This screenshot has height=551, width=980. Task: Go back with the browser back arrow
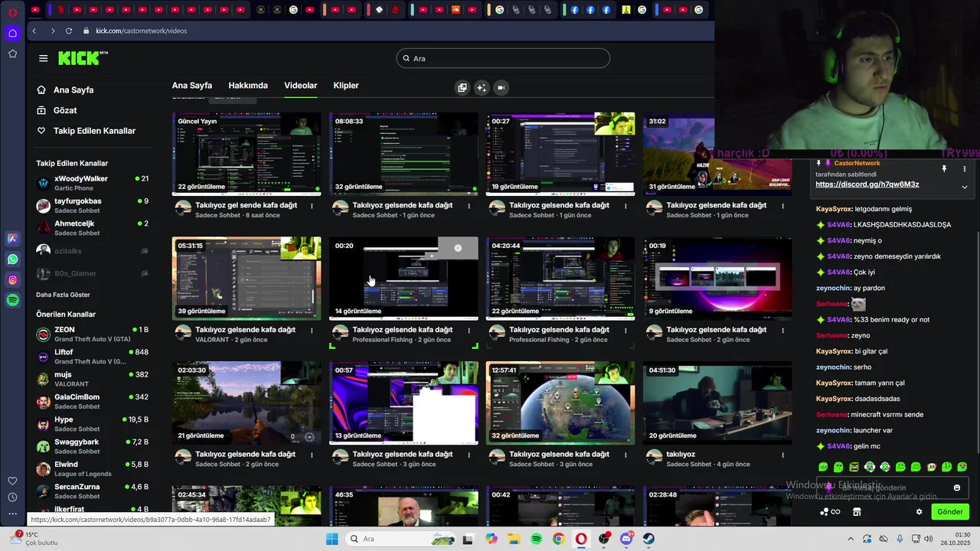point(34,31)
